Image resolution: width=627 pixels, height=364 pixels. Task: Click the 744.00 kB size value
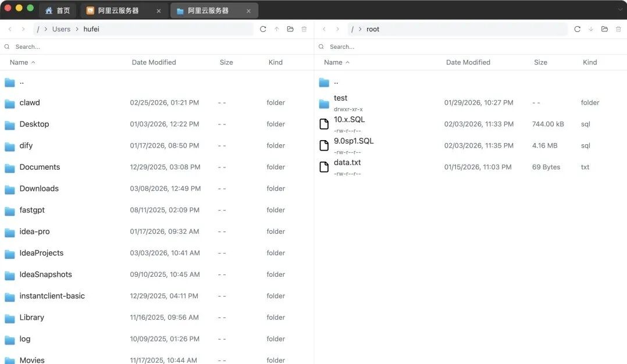tap(548, 124)
